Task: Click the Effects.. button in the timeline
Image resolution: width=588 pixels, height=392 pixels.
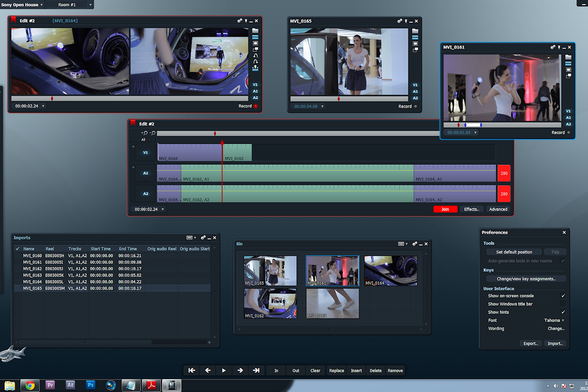Action: pos(471,210)
